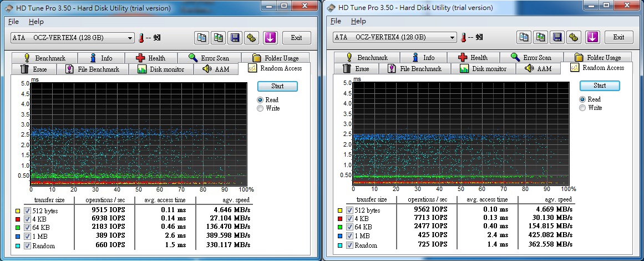Open the Folder Usage tab in left window
The width and height of the screenshot is (644, 261).
pos(276,58)
